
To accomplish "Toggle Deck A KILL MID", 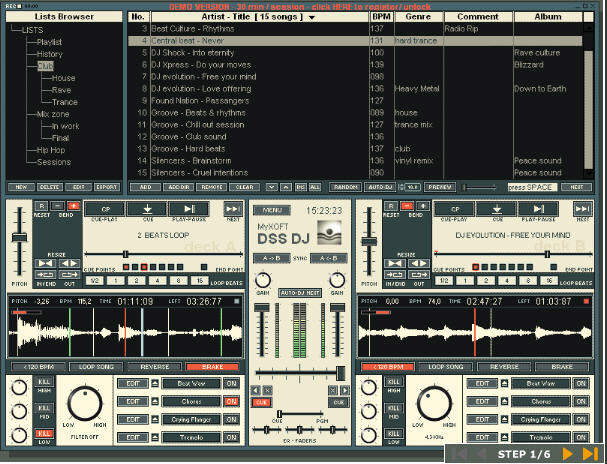I will click(x=44, y=408).
